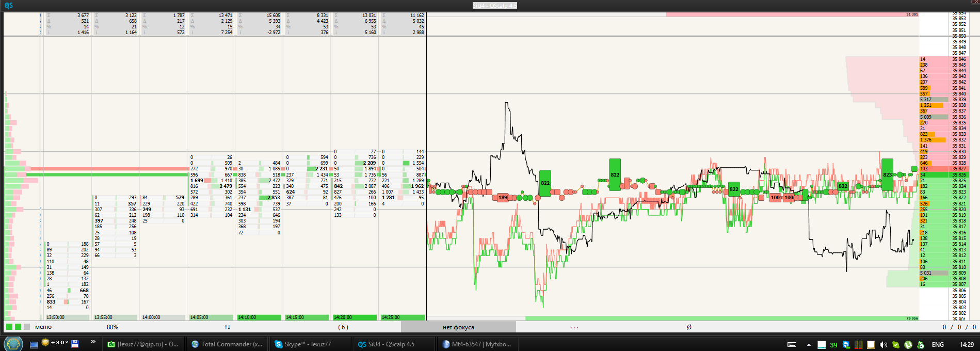Click the three dots in the status bar

pyautogui.click(x=574, y=327)
